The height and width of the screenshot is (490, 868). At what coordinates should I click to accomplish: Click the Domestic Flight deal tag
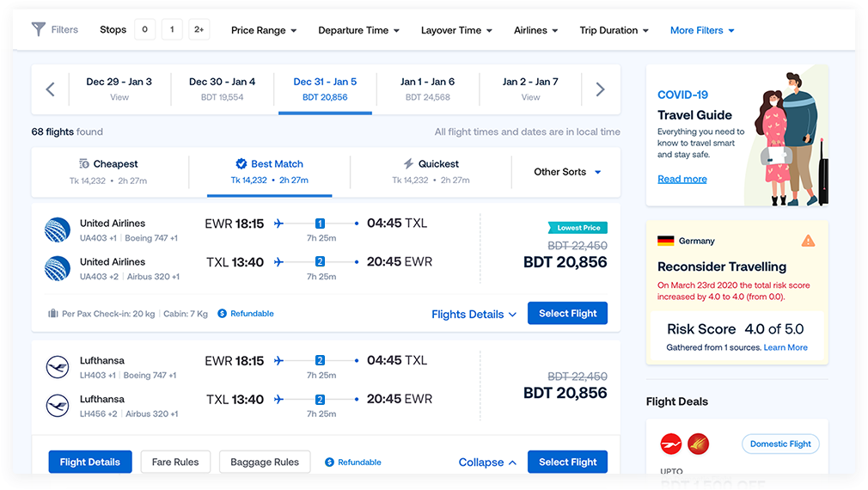point(780,444)
